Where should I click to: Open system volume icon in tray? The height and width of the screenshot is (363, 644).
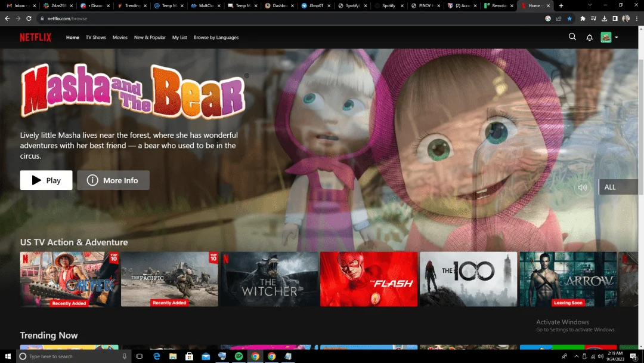[x=600, y=356]
